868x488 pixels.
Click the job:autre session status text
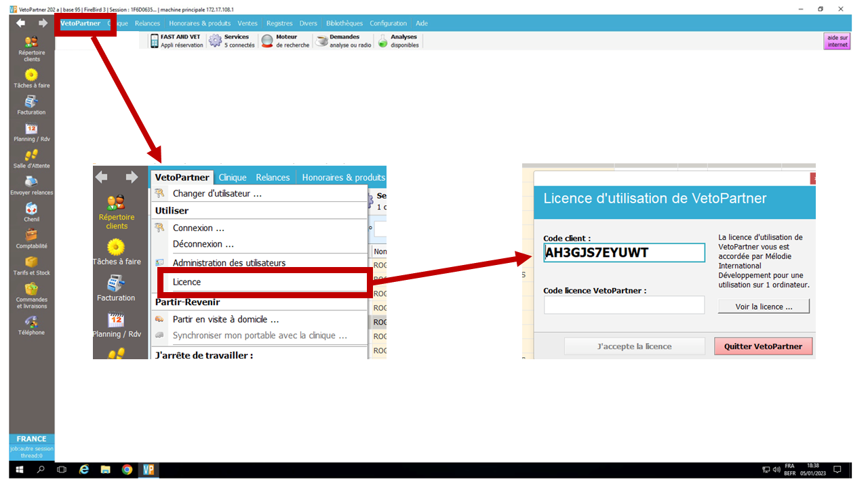[x=31, y=449]
